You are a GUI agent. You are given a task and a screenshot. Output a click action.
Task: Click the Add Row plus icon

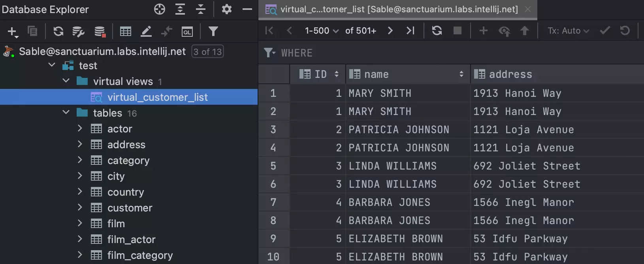pos(483,30)
